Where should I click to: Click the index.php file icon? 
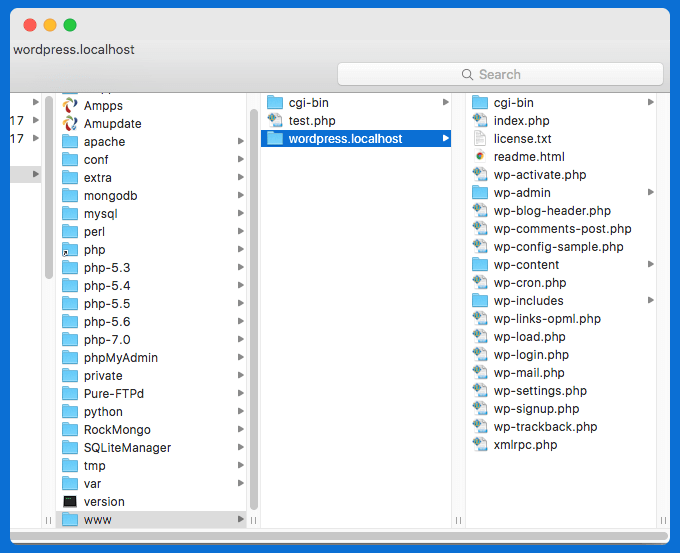(x=480, y=120)
